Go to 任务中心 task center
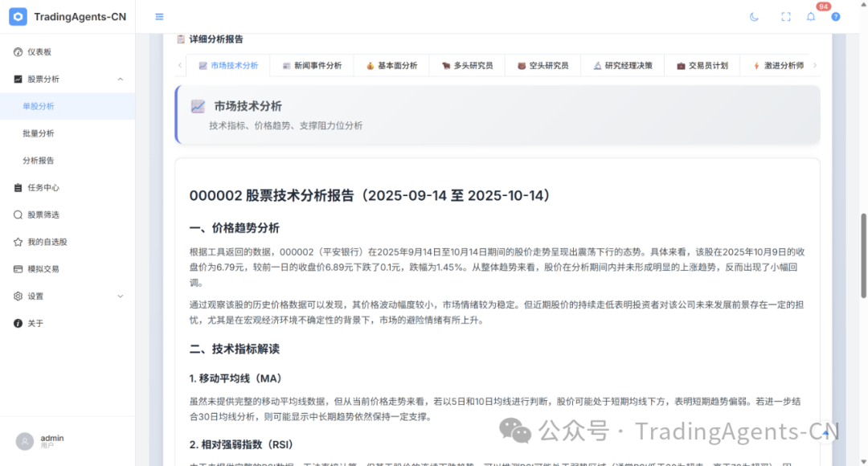This screenshot has width=868, height=466. click(43, 187)
